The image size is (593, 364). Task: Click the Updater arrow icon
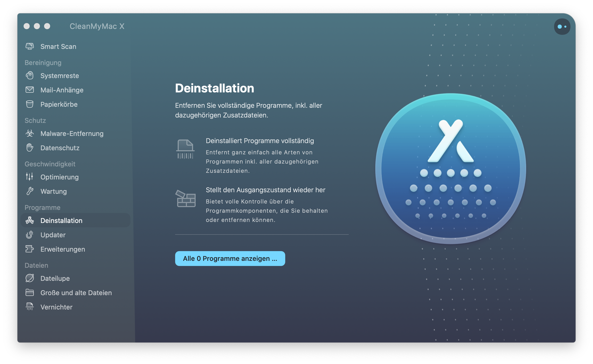click(x=30, y=235)
